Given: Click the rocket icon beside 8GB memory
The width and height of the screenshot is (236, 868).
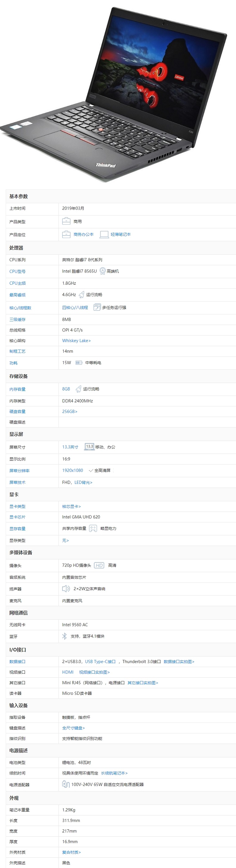Looking at the screenshot, I should point(78,389).
